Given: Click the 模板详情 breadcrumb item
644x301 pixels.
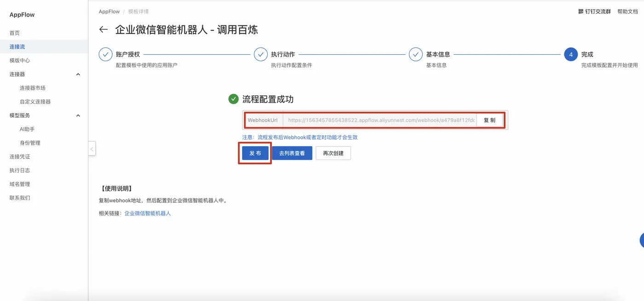Looking at the screenshot, I should pyautogui.click(x=138, y=12).
